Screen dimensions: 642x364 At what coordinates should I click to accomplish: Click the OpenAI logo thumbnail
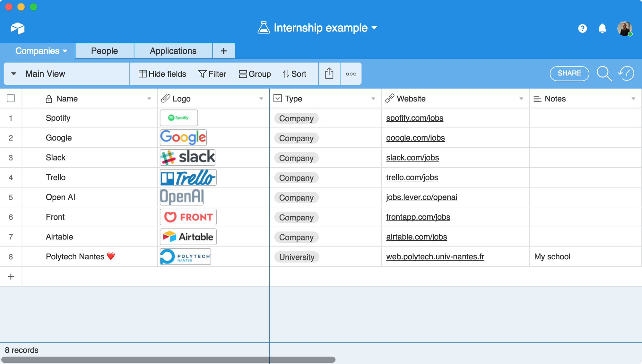coord(182,197)
